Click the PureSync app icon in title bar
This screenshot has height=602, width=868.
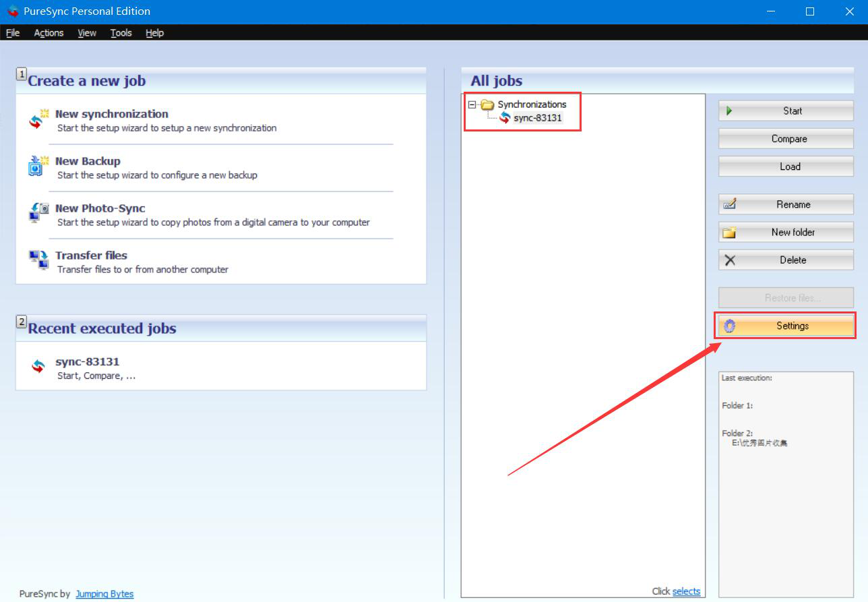(x=12, y=11)
